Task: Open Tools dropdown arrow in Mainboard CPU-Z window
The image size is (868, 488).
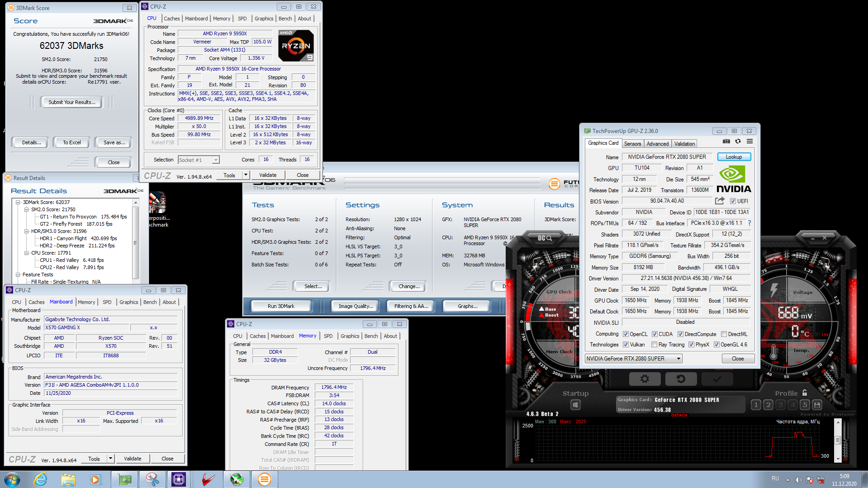Action: (110, 459)
